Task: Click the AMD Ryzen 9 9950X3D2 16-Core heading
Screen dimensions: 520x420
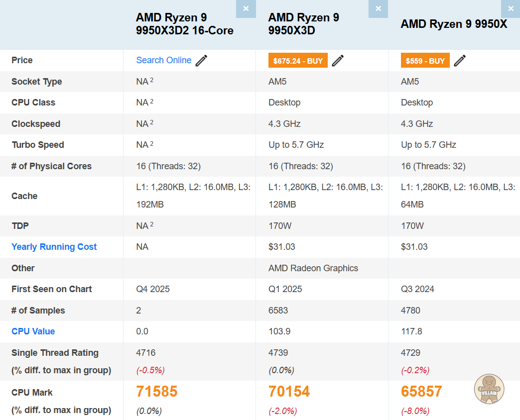Action: [184, 24]
